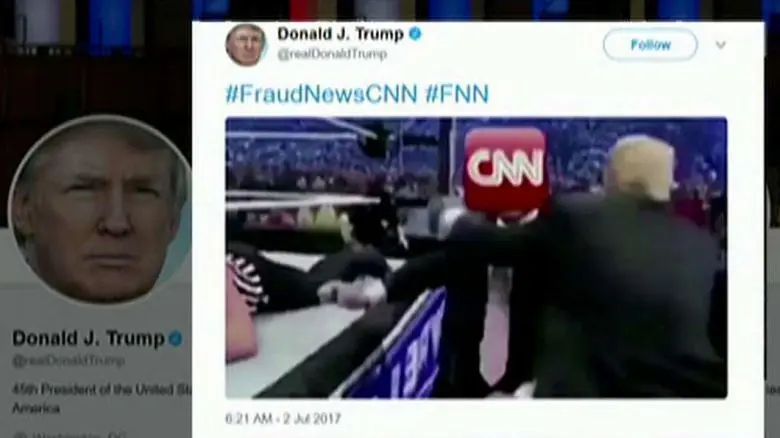Open the #FraudNewsCNN hashtag
This screenshot has width=780, height=438.
coord(321,94)
